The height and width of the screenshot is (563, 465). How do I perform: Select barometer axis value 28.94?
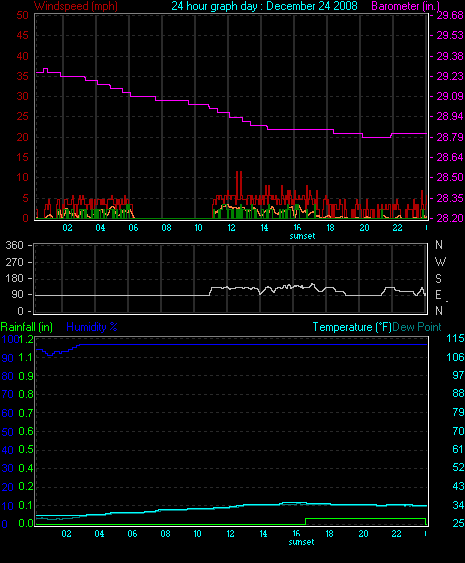[x=450, y=116]
